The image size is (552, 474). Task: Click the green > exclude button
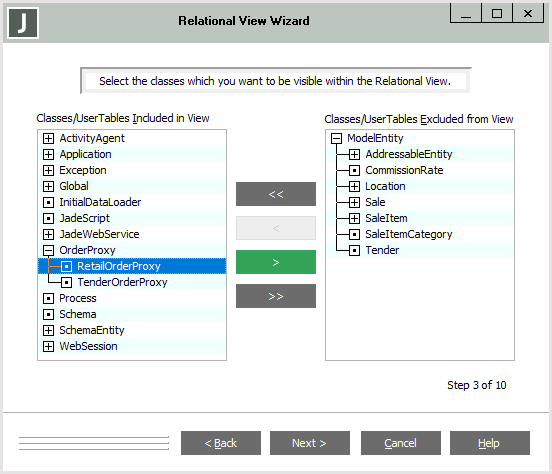[x=276, y=262]
